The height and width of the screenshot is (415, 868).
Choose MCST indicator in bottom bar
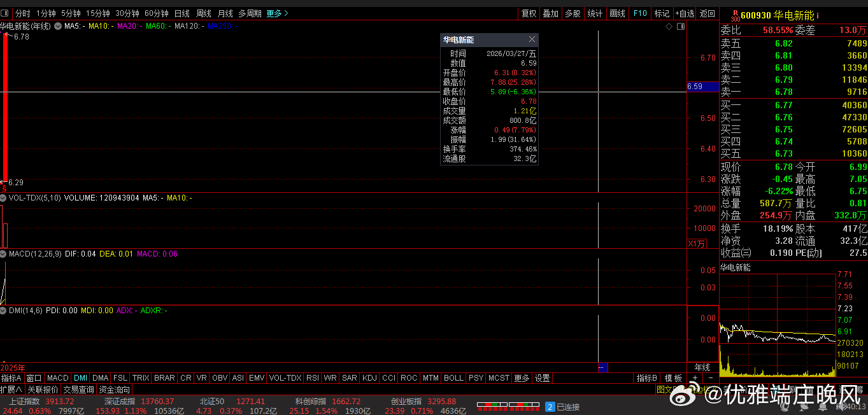(x=499, y=378)
